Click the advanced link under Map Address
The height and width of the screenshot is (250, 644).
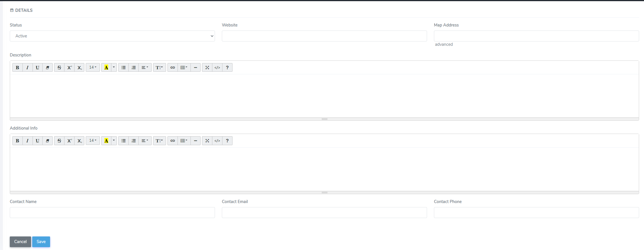[x=444, y=44]
